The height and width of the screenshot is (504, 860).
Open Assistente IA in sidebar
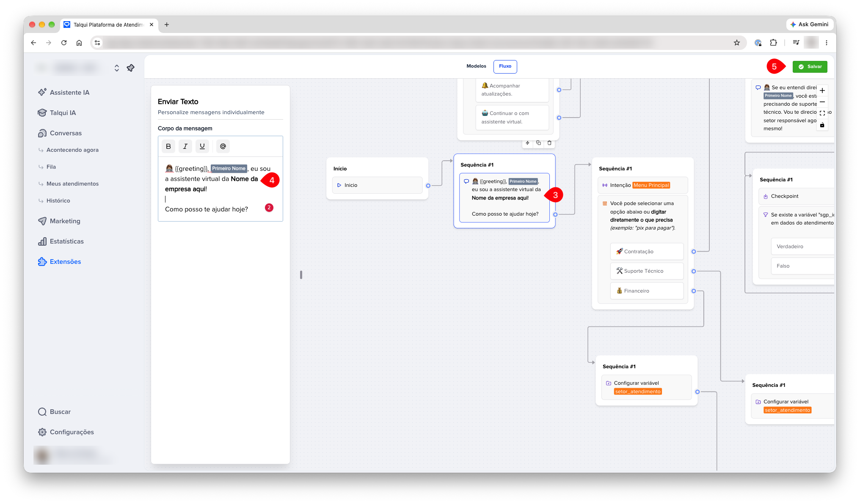(64, 92)
